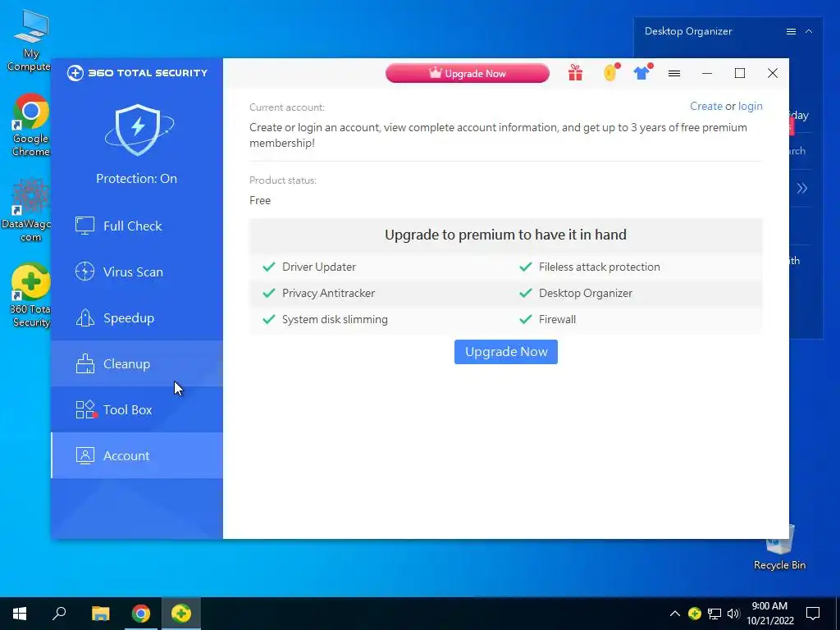Maximize the 360 Total Security window
Image resolution: width=840 pixels, height=630 pixels.
(740, 73)
